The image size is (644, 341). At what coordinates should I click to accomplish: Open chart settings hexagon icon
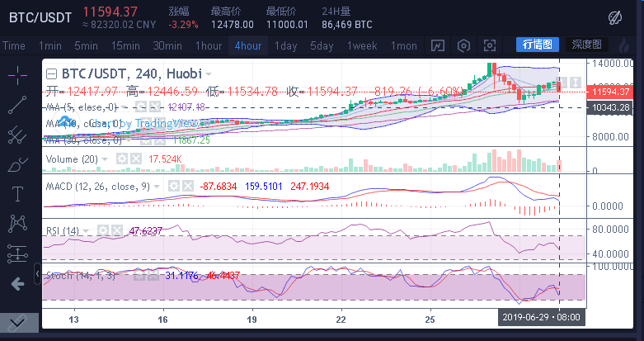463,45
